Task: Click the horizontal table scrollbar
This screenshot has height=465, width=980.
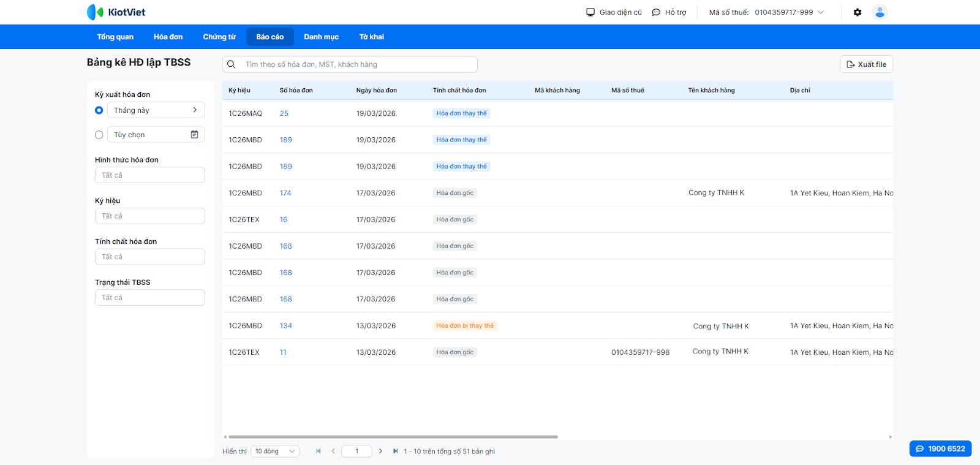Action: 393,437
